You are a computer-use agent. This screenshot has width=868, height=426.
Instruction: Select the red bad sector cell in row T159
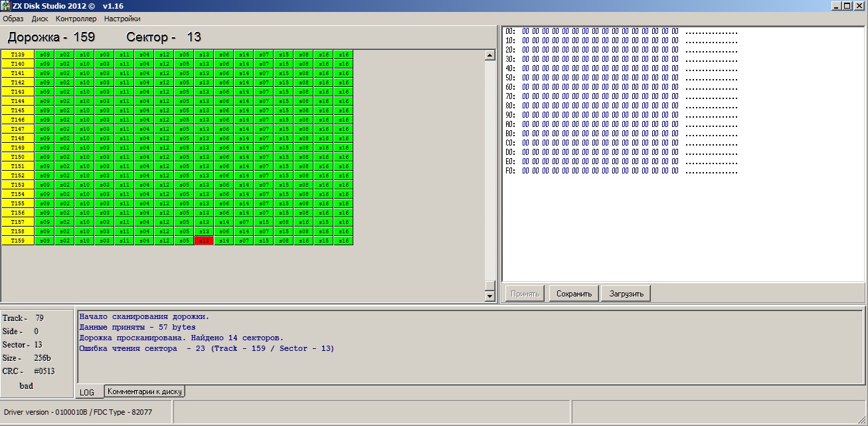coord(204,241)
